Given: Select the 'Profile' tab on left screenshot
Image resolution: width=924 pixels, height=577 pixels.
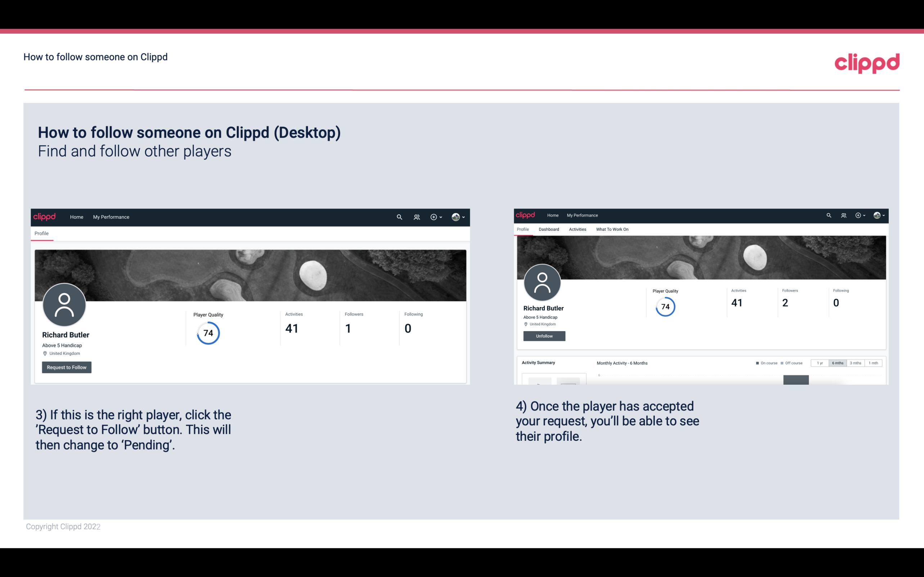Looking at the screenshot, I should (41, 233).
